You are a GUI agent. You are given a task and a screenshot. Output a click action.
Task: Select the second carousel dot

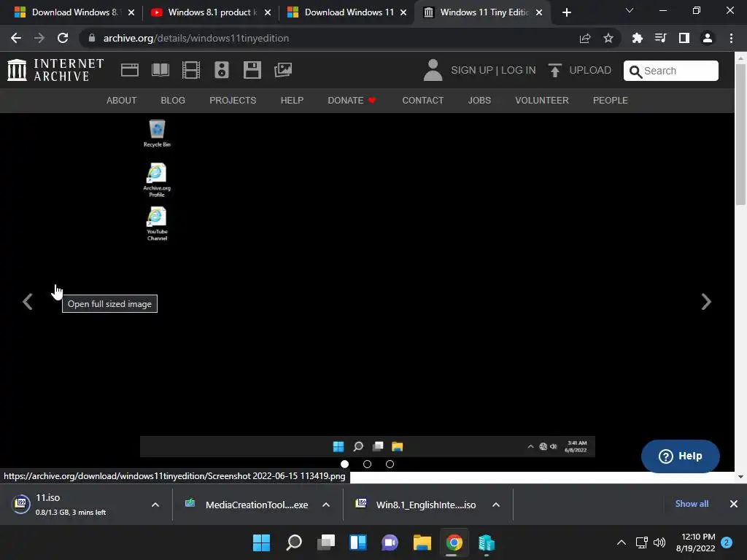(368, 464)
